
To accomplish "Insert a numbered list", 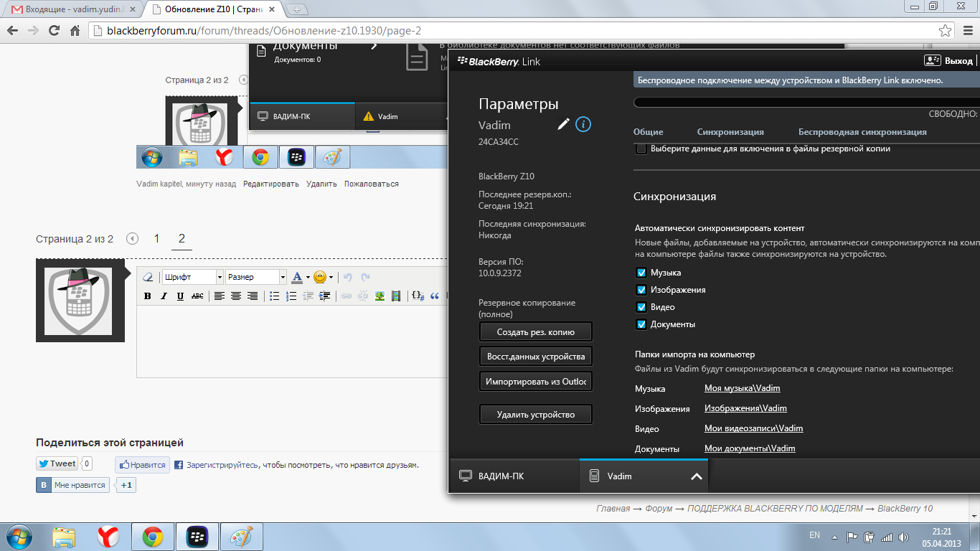I will pyautogui.click(x=291, y=296).
